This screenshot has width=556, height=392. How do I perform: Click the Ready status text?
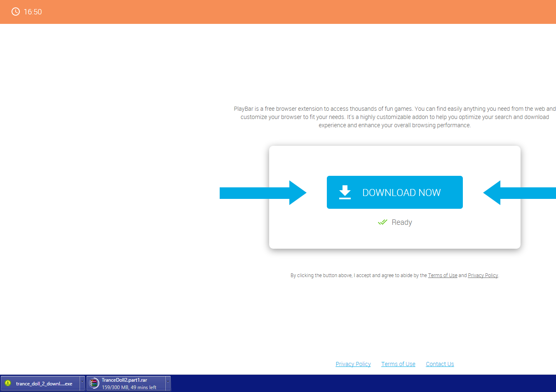pyautogui.click(x=401, y=222)
